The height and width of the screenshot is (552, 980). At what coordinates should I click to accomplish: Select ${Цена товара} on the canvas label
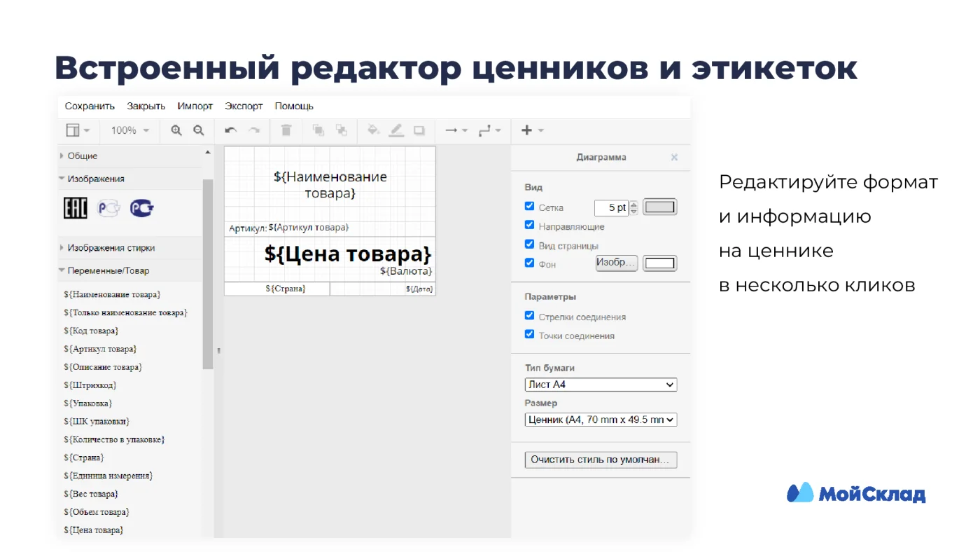point(348,254)
